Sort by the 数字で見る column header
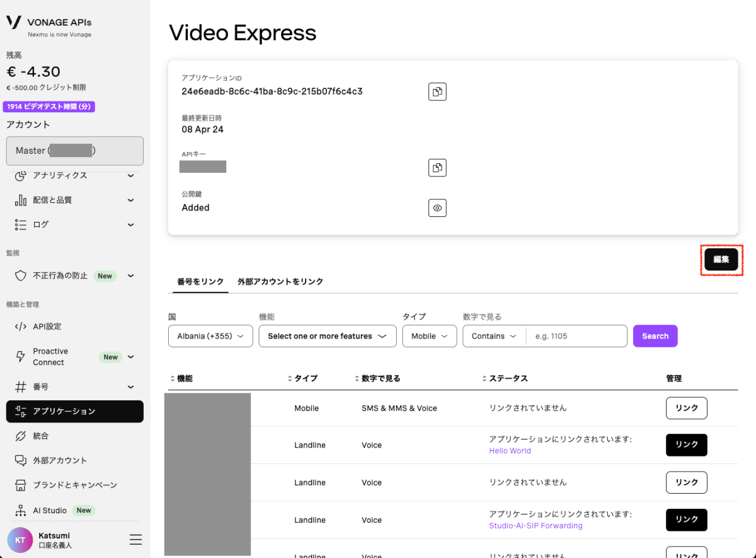This screenshot has width=756, height=558. (377, 378)
